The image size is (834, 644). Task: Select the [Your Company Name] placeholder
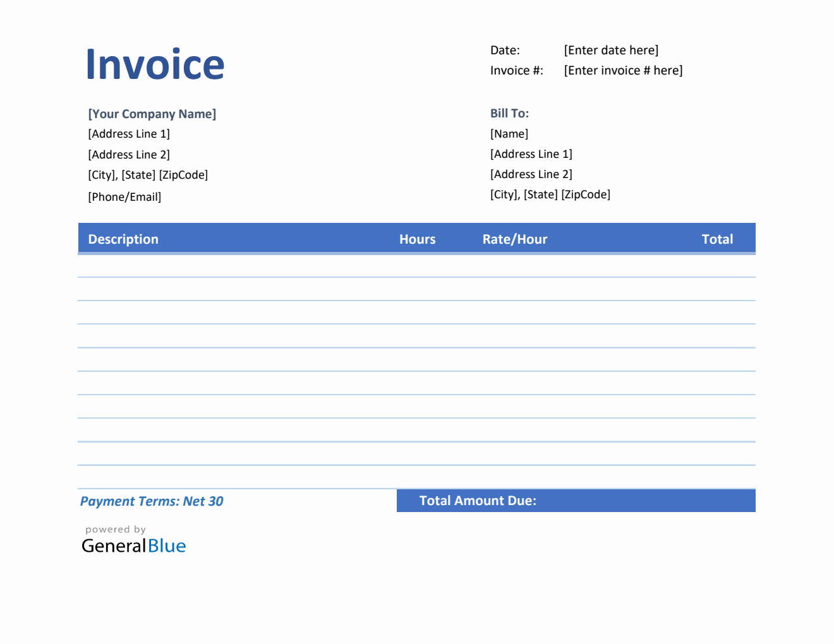tap(152, 114)
